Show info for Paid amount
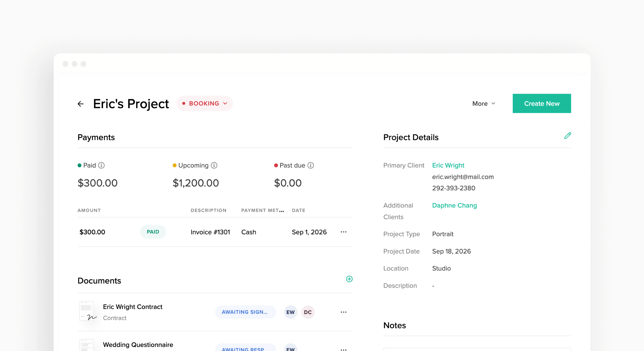The height and width of the screenshot is (351, 644). [101, 165]
